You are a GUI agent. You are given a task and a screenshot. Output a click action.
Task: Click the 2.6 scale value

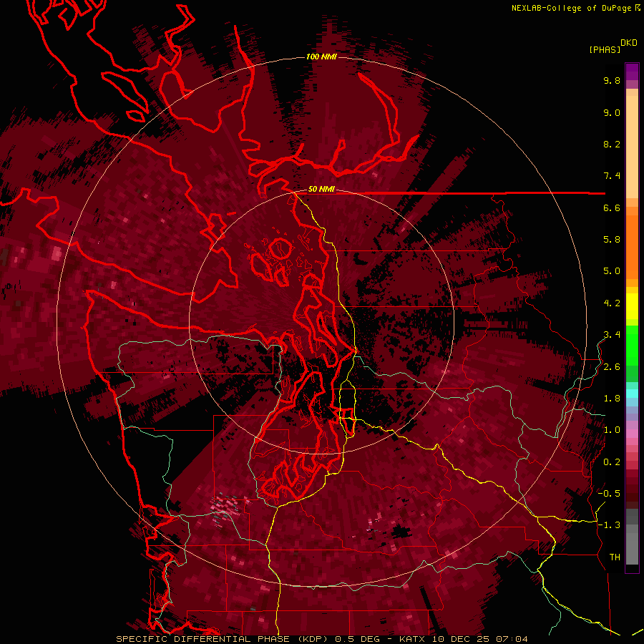(x=612, y=367)
